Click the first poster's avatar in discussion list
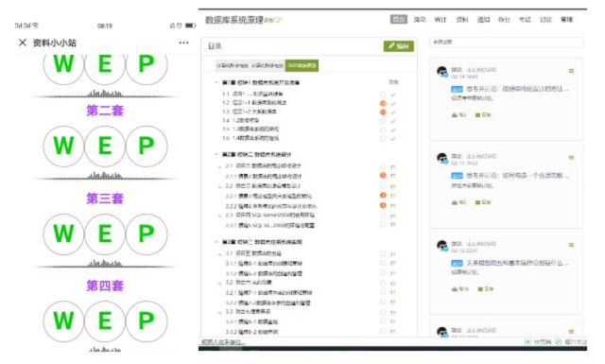This screenshot has width=605, height=364. (442, 72)
